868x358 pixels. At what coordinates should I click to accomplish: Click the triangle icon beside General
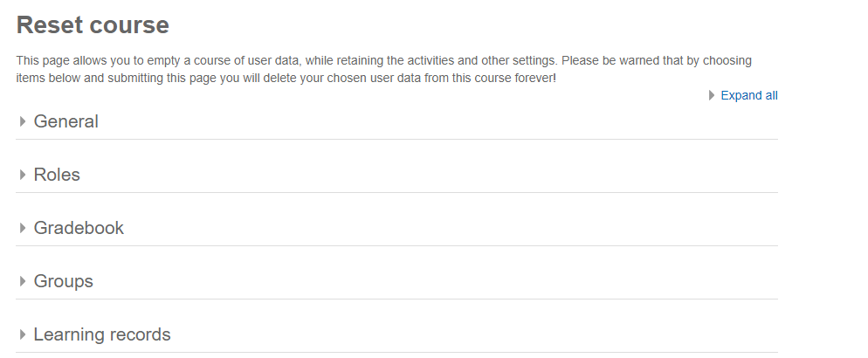coord(23,122)
